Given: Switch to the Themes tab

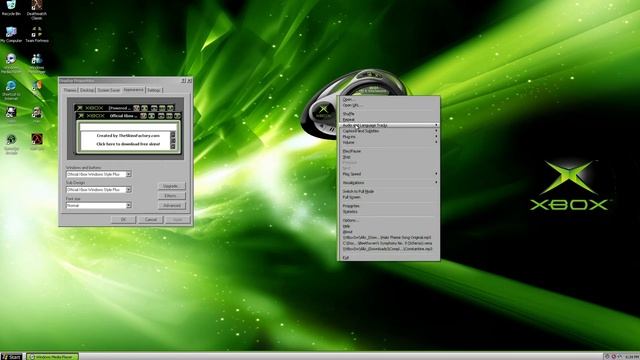Looking at the screenshot, I should tap(70, 90).
